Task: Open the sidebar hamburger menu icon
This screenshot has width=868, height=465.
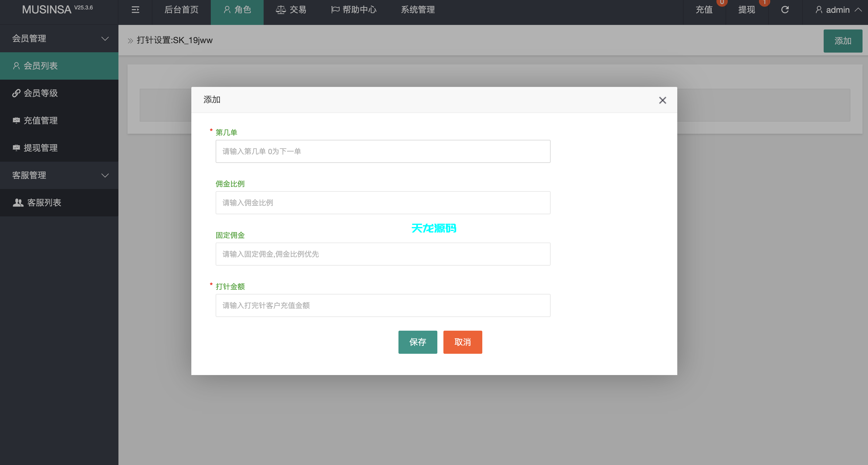Action: coord(135,10)
